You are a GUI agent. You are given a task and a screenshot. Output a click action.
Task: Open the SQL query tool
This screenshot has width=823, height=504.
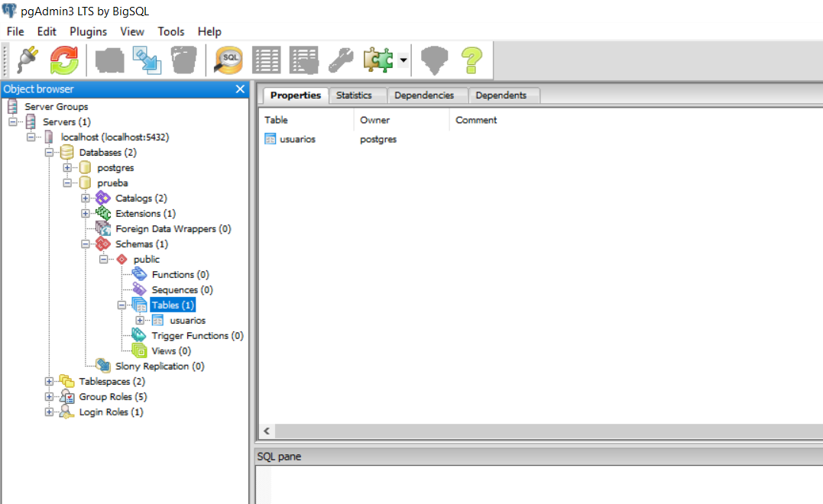click(227, 60)
